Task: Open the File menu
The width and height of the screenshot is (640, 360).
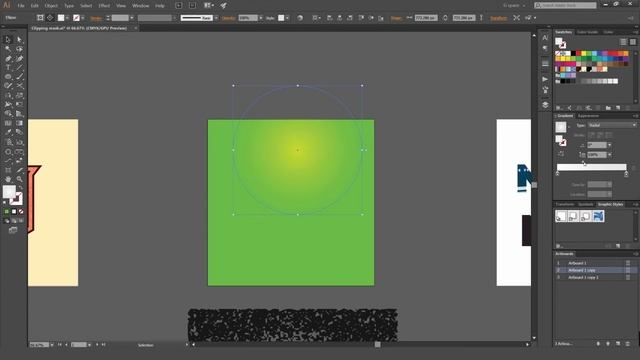Action: tap(21, 6)
